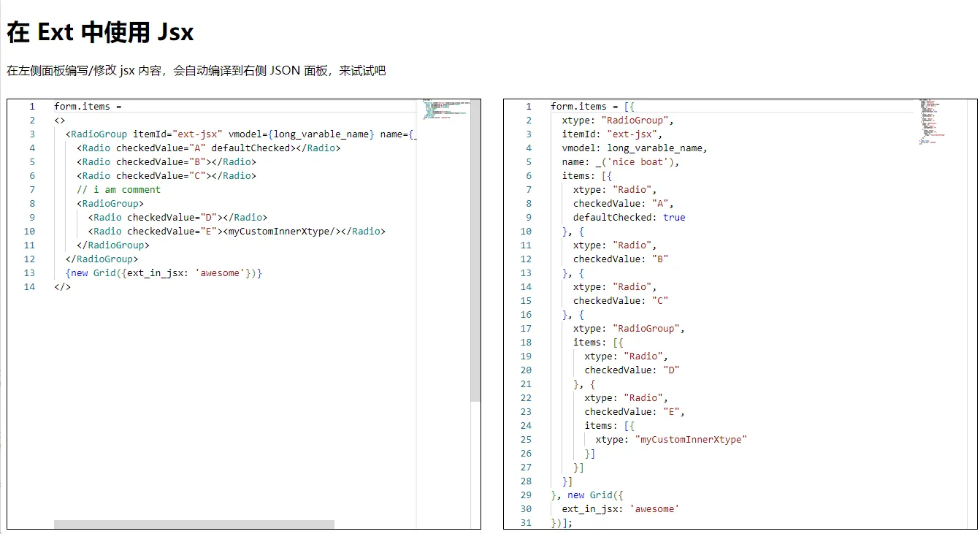
Task: Click the left editor horizontal scrollbar thumb
Action: 194,525
